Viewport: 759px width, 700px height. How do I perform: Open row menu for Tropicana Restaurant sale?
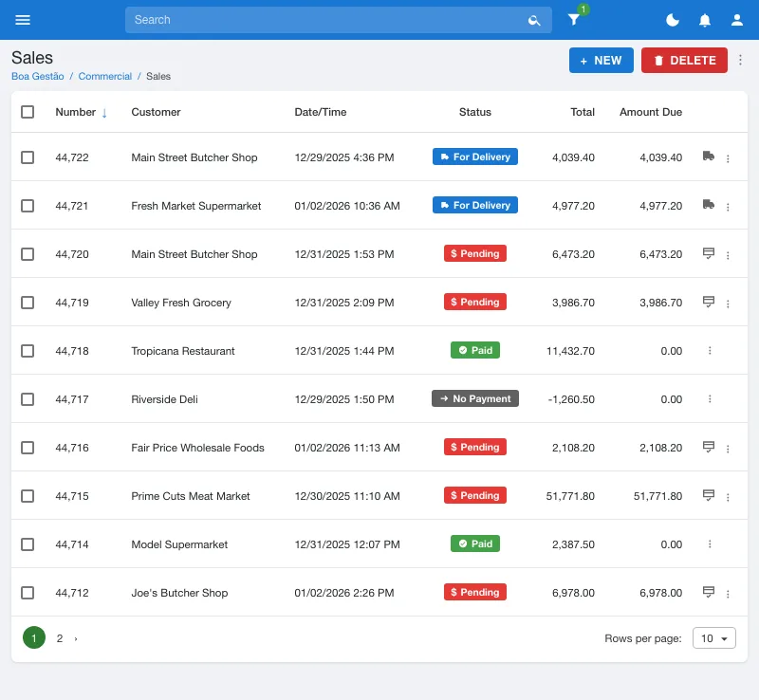[710, 351]
